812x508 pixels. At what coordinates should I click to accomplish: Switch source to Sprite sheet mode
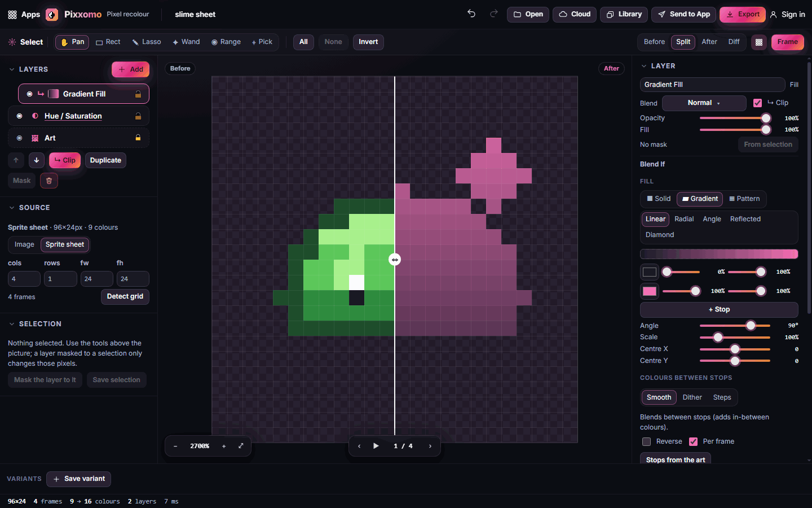tap(65, 244)
